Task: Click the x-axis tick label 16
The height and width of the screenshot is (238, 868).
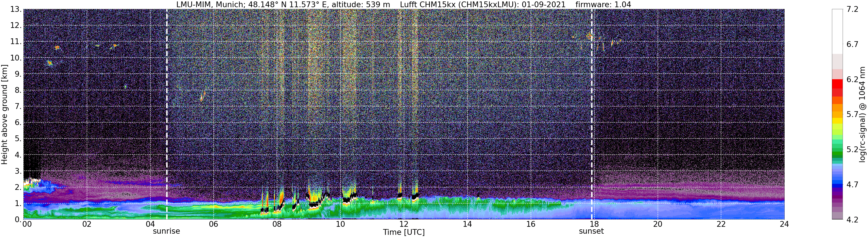Action: pos(531,224)
